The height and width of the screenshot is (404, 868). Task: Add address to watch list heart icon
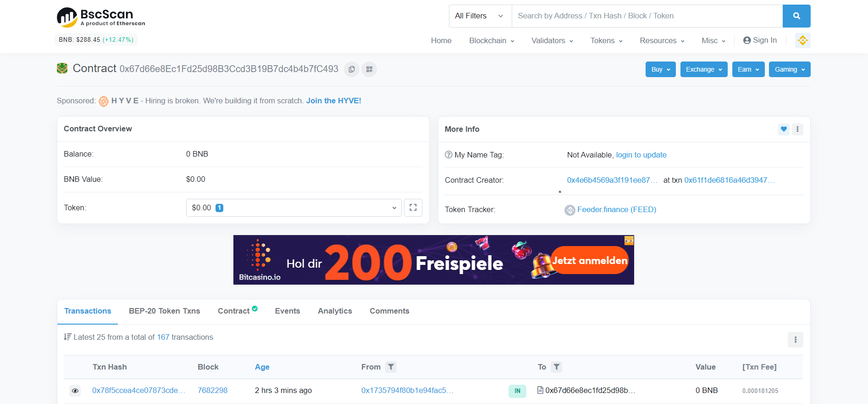pos(784,129)
